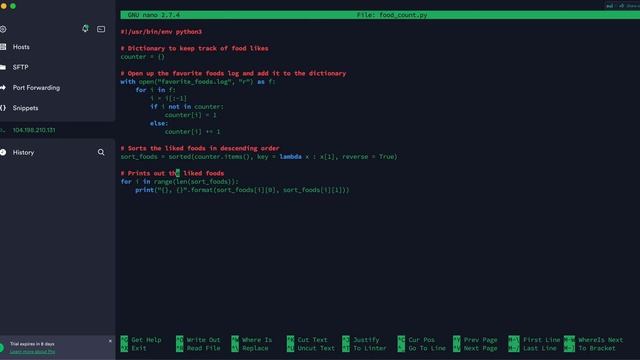Open the History panel
The height and width of the screenshot is (360, 640).
[x=23, y=152]
